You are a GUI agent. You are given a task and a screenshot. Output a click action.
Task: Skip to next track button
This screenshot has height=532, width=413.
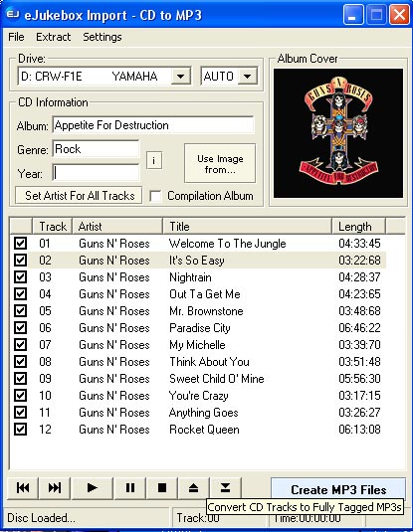tap(55, 488)
